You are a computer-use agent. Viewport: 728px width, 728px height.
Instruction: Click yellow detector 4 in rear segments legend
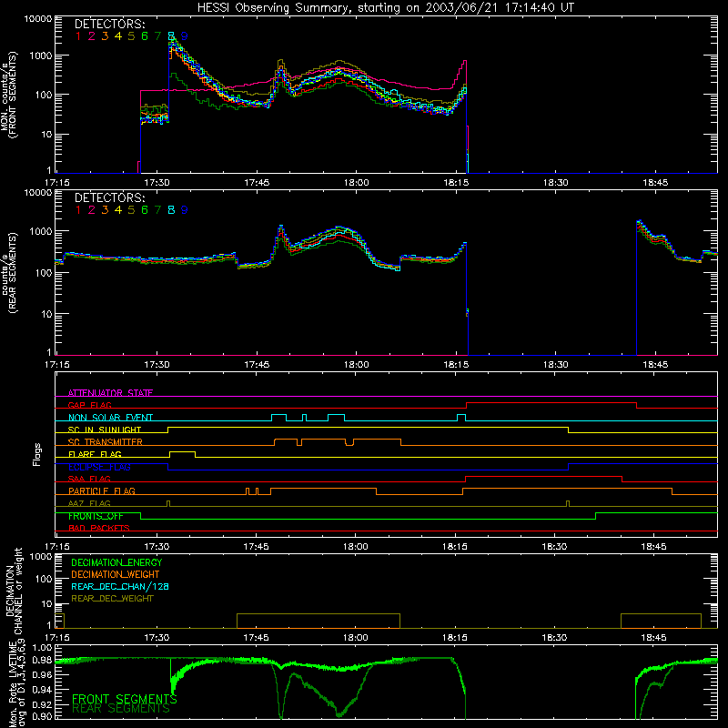pos(118,210)
